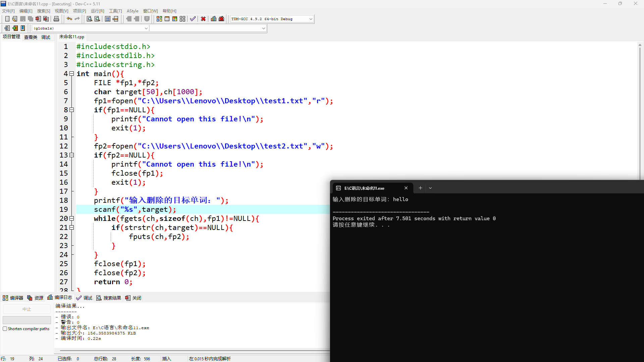Switch to the 编译日志 tab
The width and height of the screenshot is (644, 362).
(60, 298)
